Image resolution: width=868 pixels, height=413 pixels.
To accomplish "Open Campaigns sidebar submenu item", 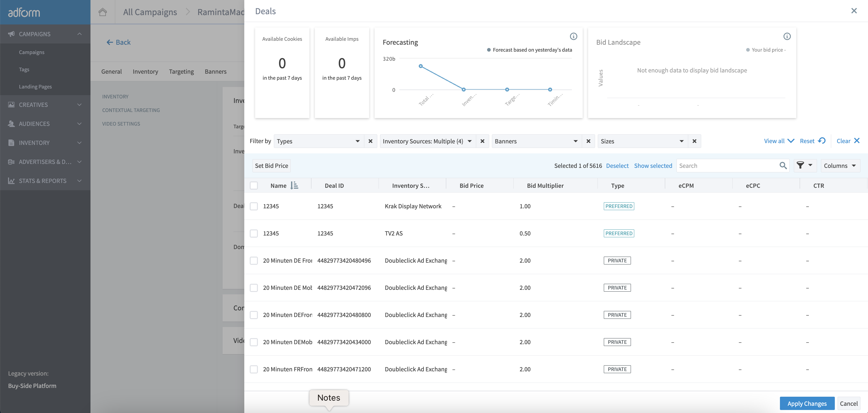I will (x=32, y=52).
